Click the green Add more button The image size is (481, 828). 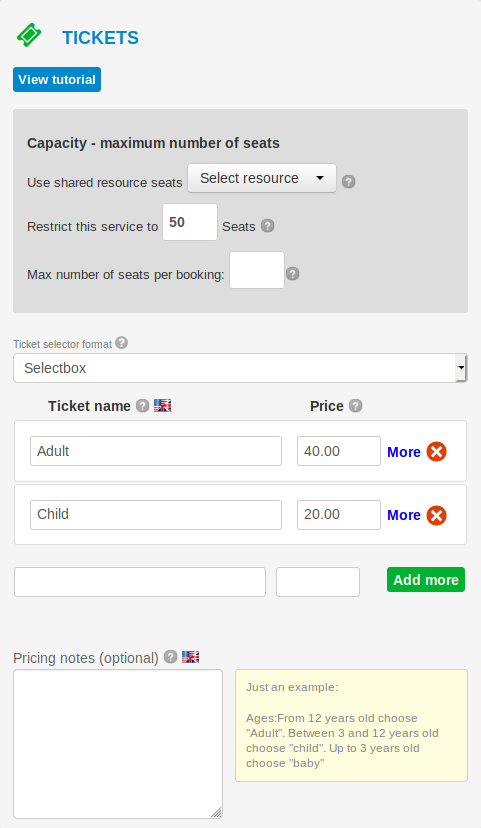click(x=426, y=580)
